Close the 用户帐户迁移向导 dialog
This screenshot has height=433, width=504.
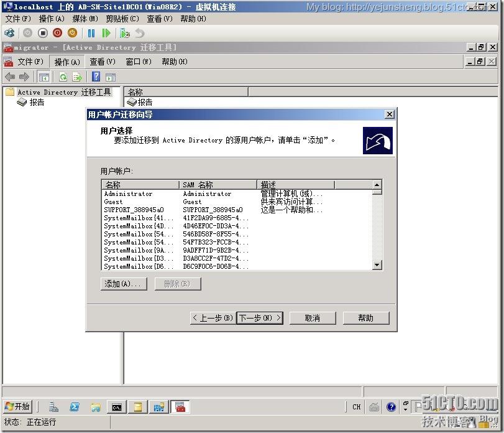[x=389, y=114]
